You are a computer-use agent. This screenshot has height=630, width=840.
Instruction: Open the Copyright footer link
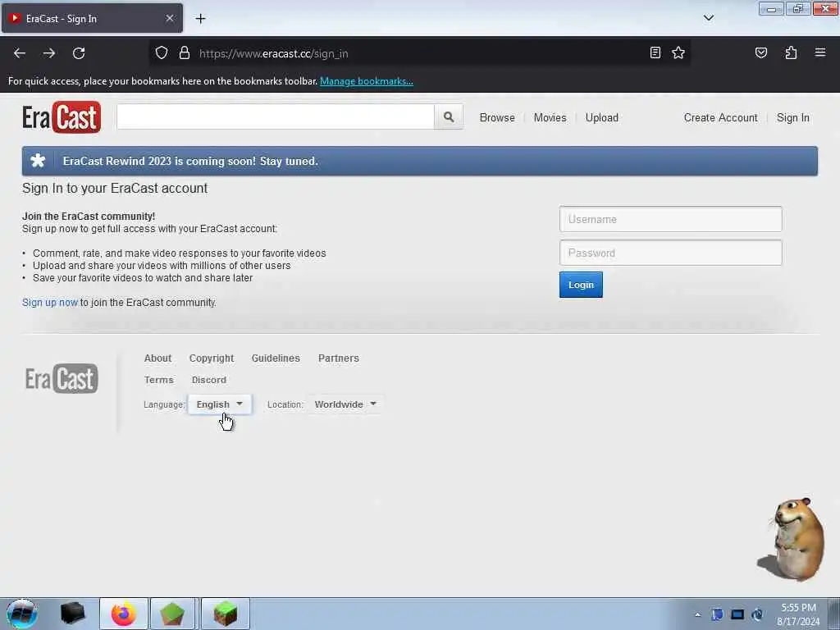coord(212,358)
